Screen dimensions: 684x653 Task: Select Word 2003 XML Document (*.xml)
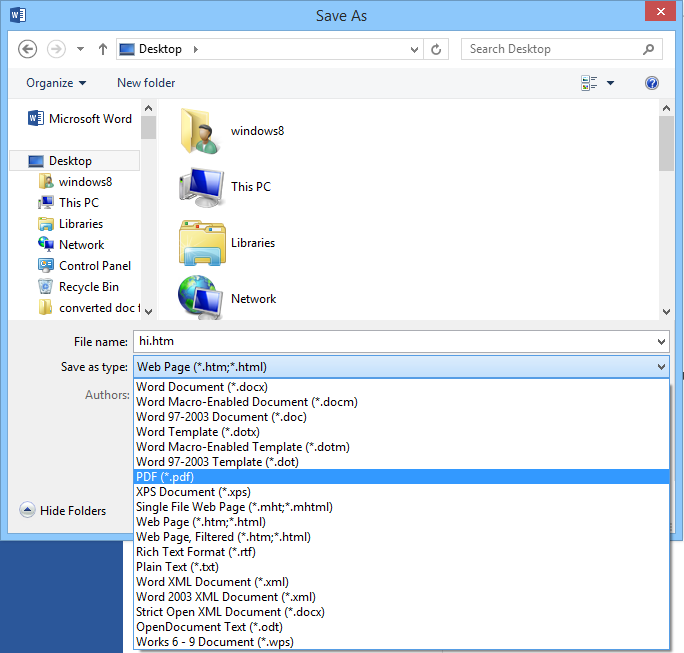[x=401, y=597]
